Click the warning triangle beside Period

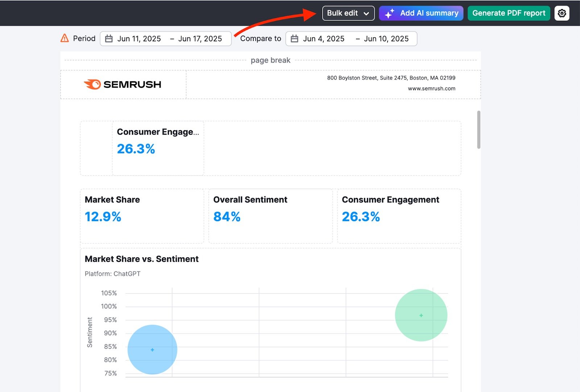[64, 38]
